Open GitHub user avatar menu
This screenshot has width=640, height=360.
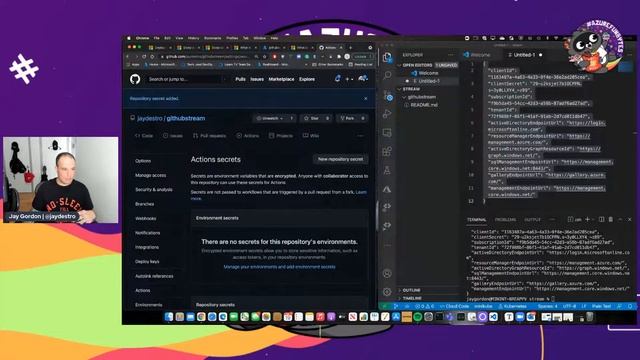tap(362, 79)
